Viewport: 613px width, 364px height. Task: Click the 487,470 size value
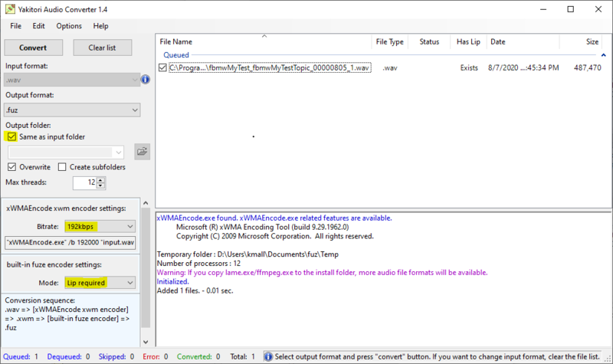(x=587, y=67)
